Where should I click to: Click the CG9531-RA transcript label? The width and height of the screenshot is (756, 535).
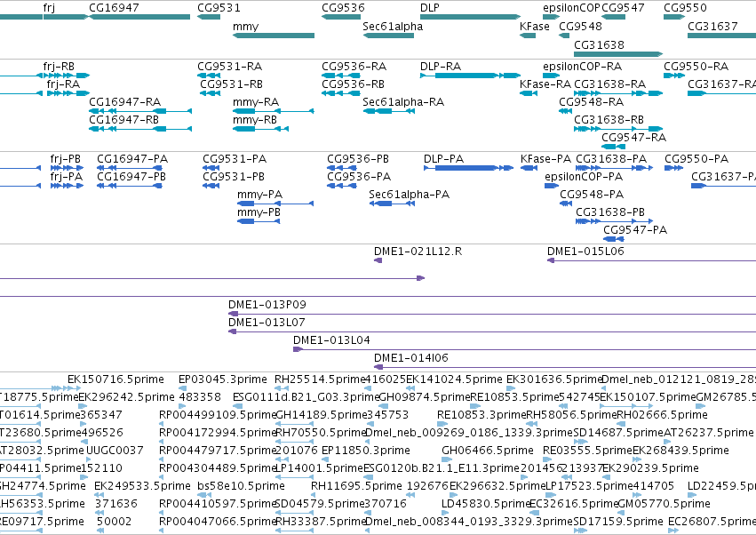tap(229, 67)
